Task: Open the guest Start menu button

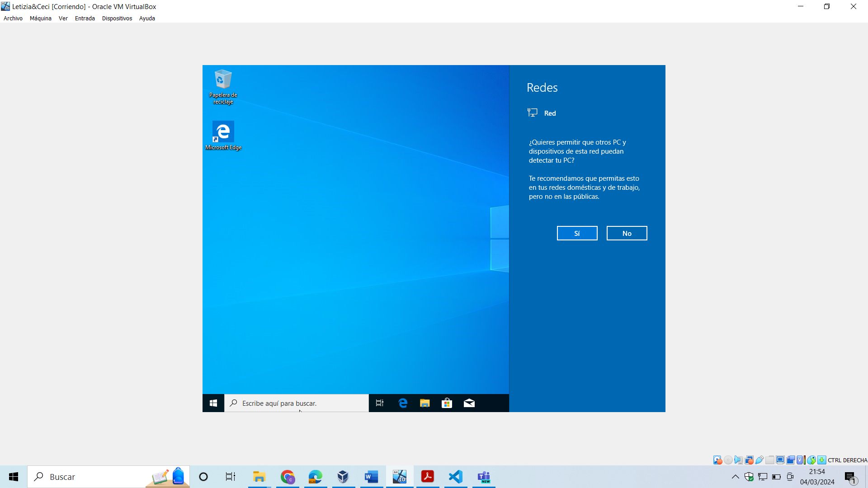Action: click(x=213, y=403)
